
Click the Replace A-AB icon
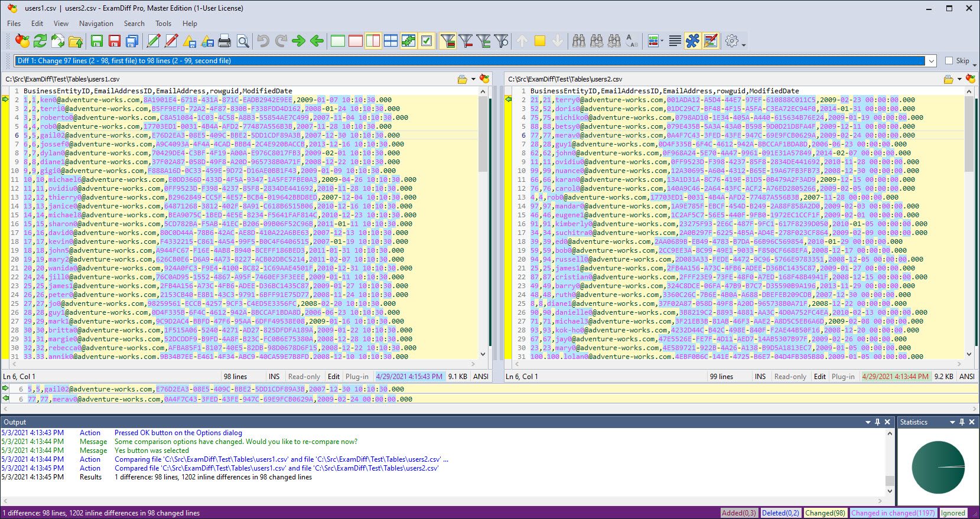click(x=632, y=41)
